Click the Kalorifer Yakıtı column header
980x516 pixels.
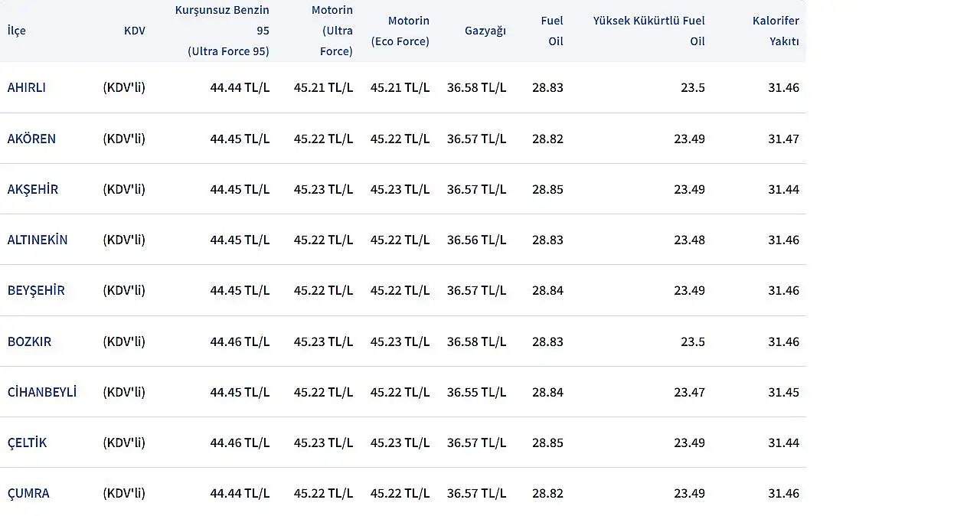[776, 31]
